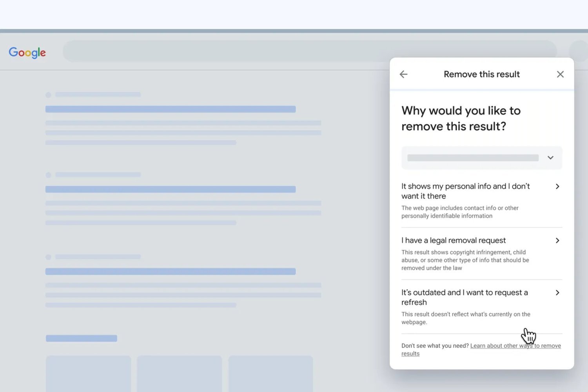Focus the Google search bar

pos(310,51)
